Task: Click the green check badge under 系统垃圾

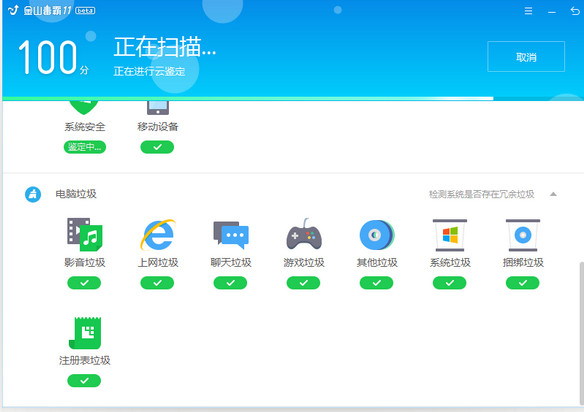Action: tap(450, 283)
